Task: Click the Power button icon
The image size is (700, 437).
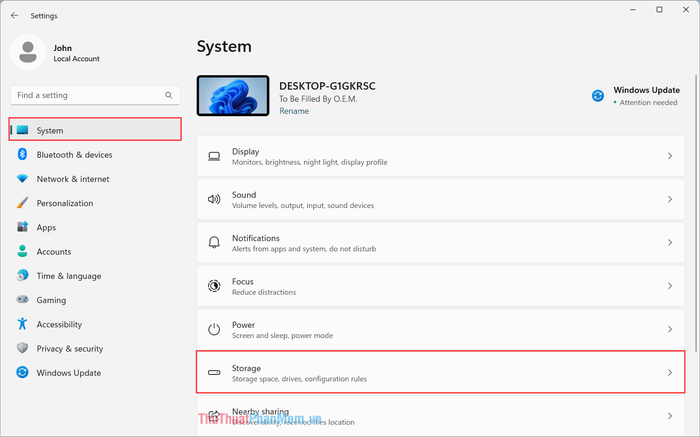Action: tap(214, 329)
